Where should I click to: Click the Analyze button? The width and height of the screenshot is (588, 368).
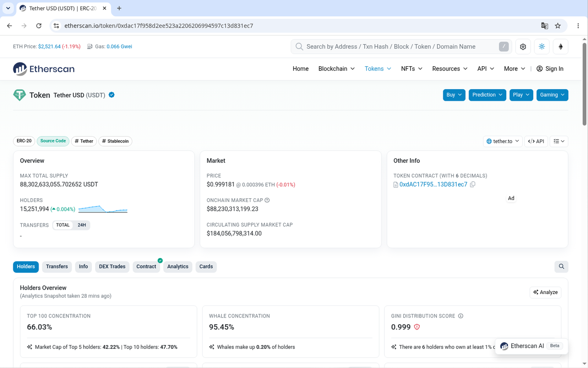[x=545, y=292]
